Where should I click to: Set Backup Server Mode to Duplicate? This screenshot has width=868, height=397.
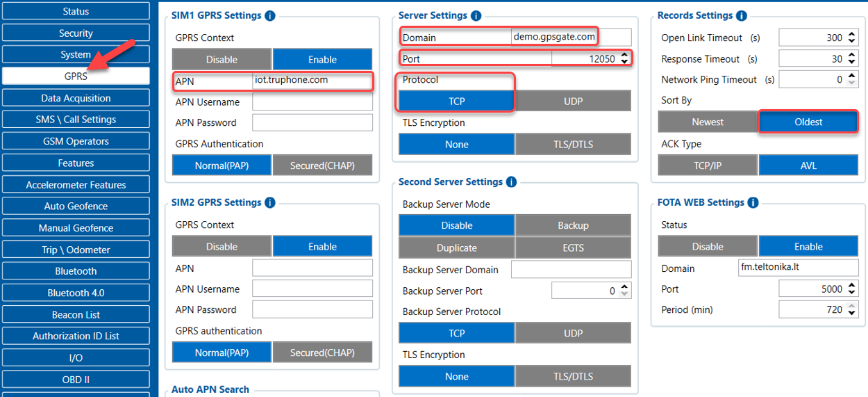(456, 248)
